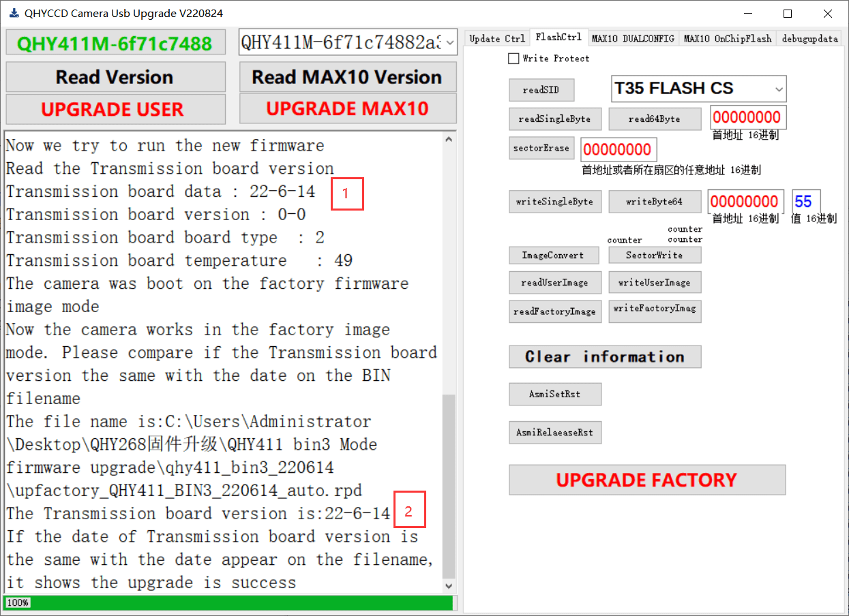
Task: Toggle the Write Protect checkbox
Action: (513, 59)
